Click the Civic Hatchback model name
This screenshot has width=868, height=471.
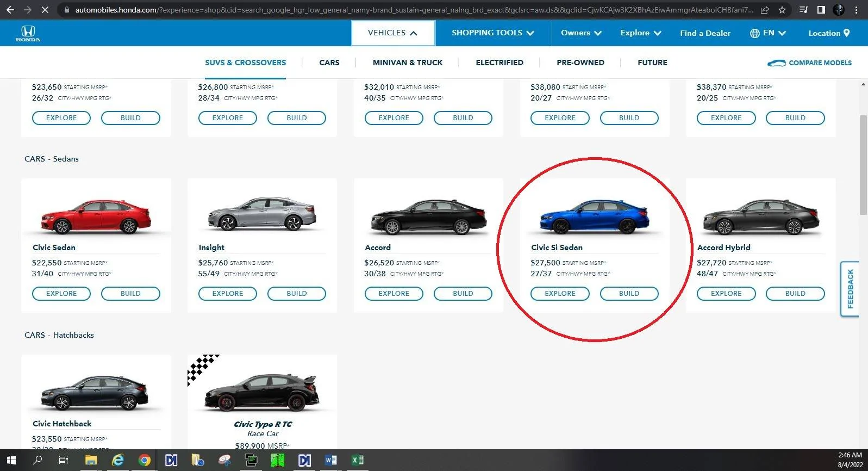[62, 424]
